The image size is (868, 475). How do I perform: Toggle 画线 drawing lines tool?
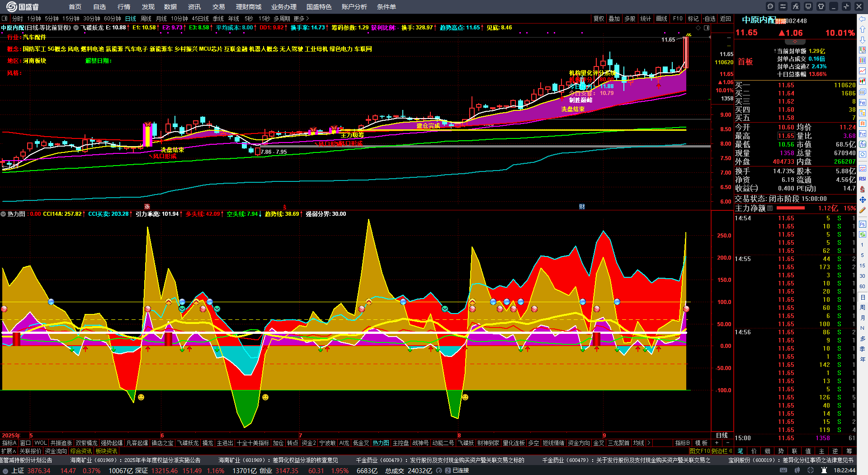click(x=662, y=19)
